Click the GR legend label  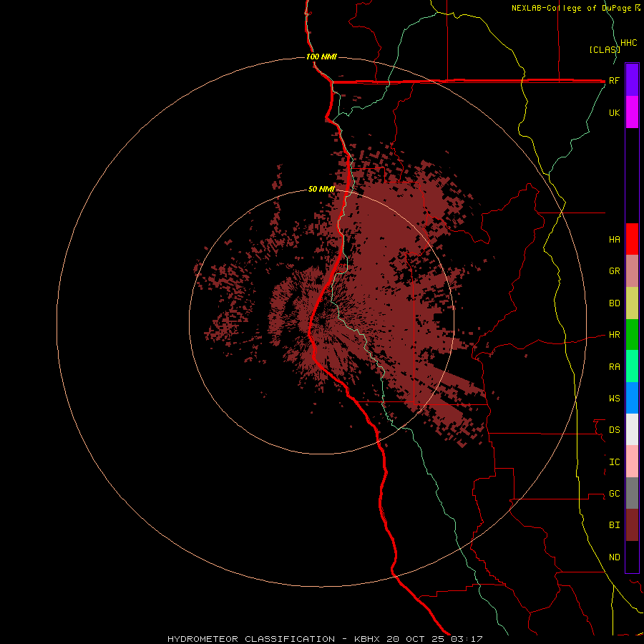614,271
